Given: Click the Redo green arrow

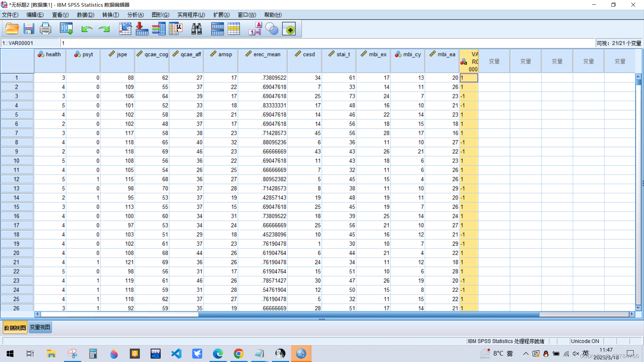Looking at the screenshot, I should point(104,29).
